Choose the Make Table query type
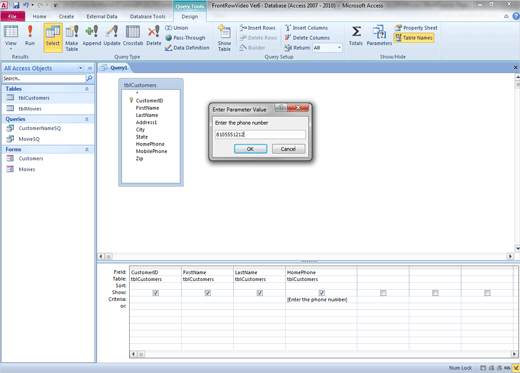The width and height of the screenshot is (520, 373). pos(72,38)
